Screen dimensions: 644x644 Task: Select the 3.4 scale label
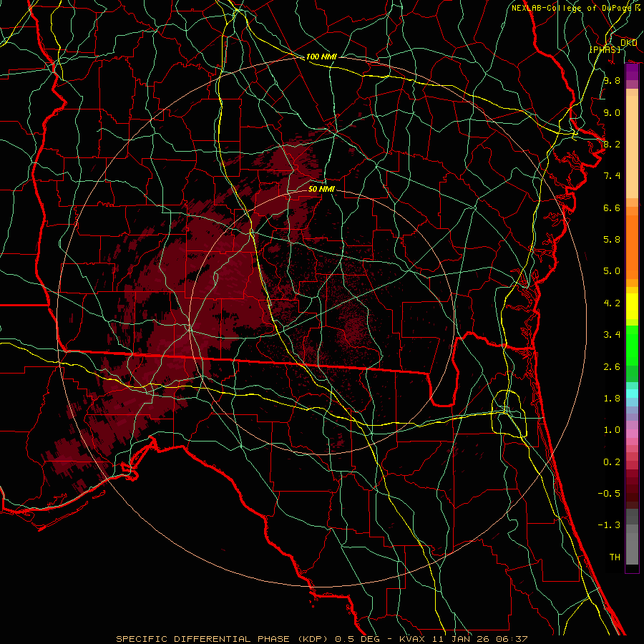pos(612,335)
